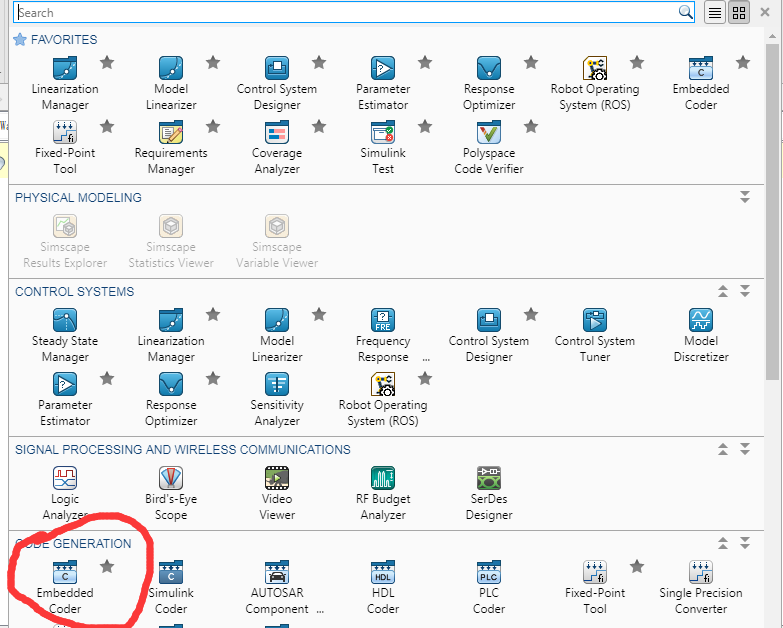Close the apps gallery panel
Viewport: 783px width, 628px height.
765,12
